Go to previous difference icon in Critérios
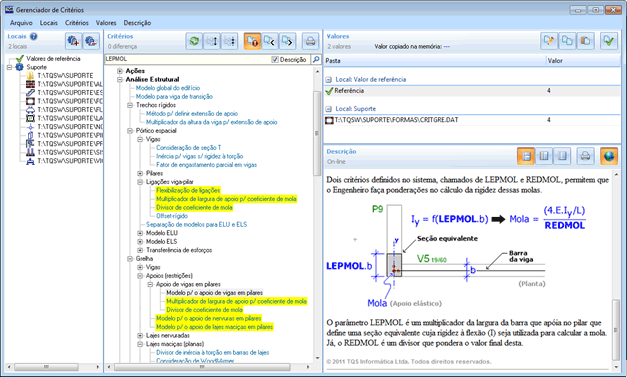This screenshot has width=627, height=377. tap(270, 41)
